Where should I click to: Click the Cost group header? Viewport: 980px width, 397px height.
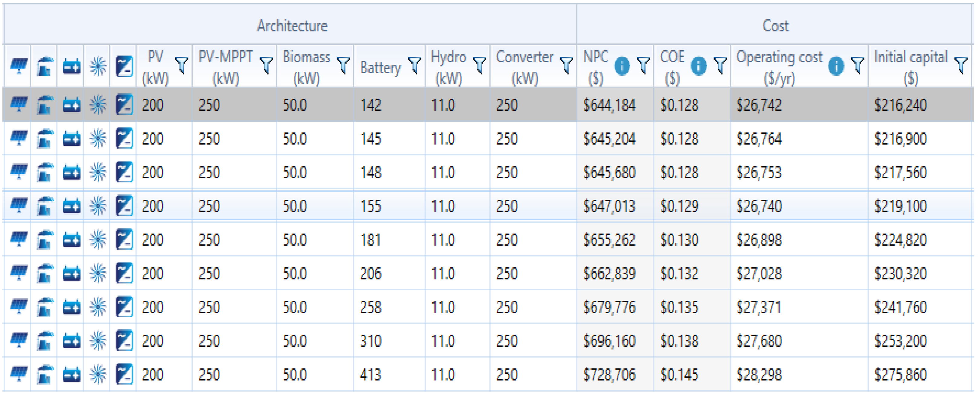coord(775,26)
